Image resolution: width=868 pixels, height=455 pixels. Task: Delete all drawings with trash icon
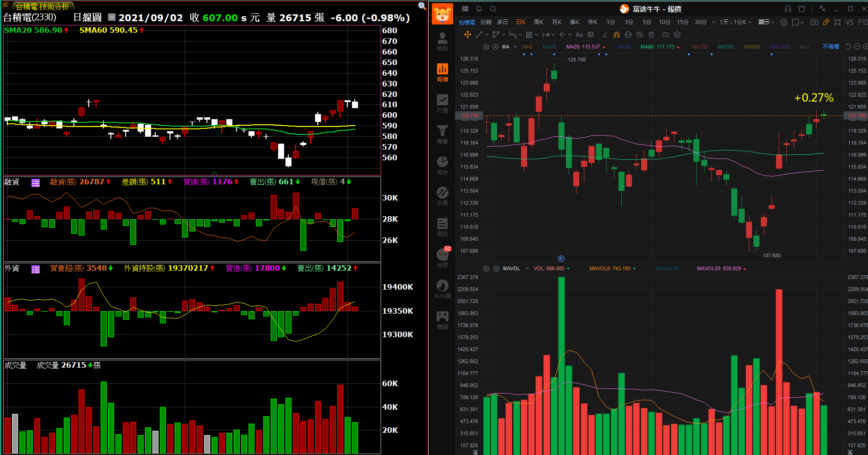pos(651,35)
